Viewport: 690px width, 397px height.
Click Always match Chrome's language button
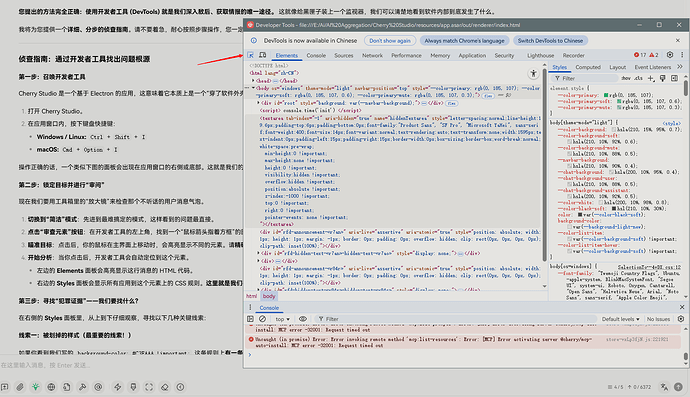[x=464, y=40]
